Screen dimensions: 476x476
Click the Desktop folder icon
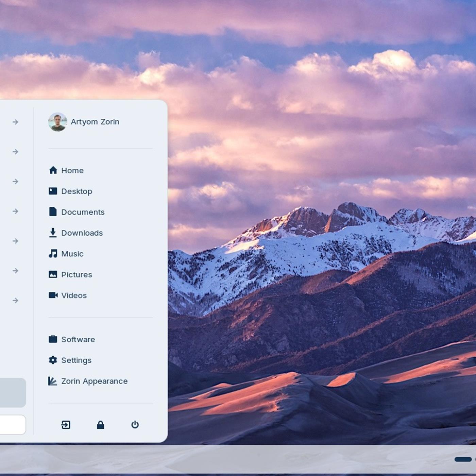(53, 191)
